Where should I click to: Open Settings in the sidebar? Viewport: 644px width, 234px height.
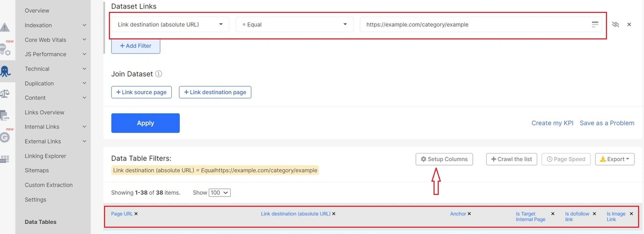(35, 200)
